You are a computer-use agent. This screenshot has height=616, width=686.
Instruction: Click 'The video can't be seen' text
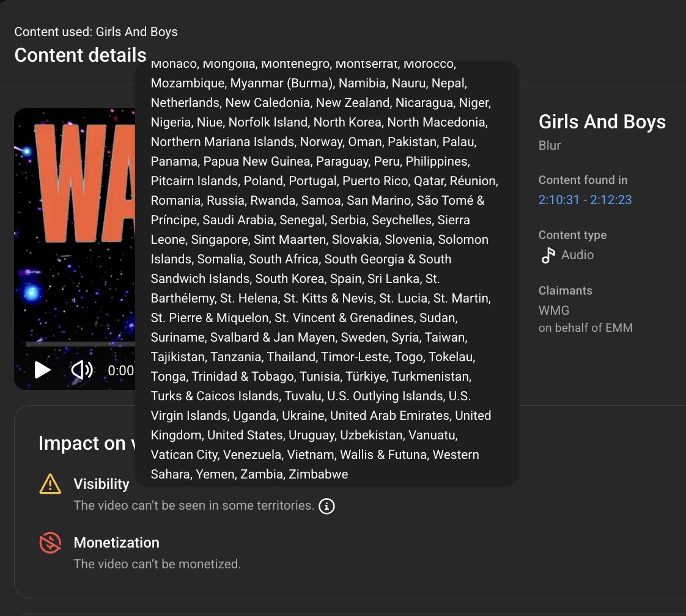pyautogui.click(x=139, y=505)
